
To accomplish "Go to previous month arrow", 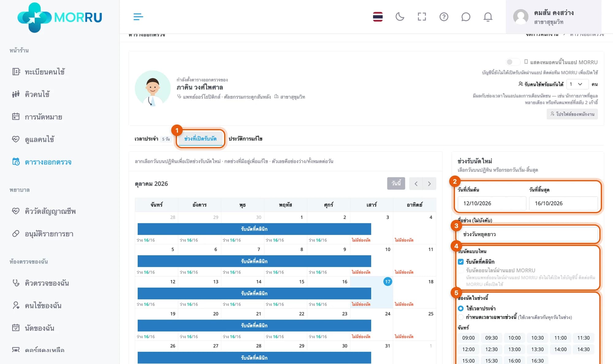I will tap(416, 184).
